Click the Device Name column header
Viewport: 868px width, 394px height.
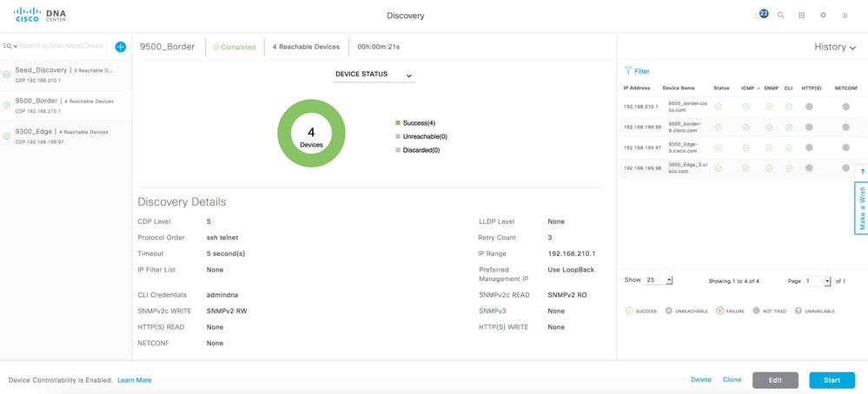point(678,88)
